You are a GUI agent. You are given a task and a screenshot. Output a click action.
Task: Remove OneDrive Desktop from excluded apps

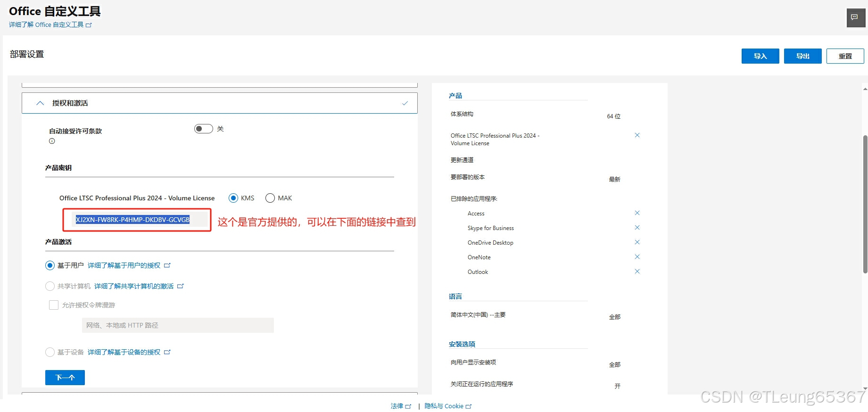(x=637, y=242)
